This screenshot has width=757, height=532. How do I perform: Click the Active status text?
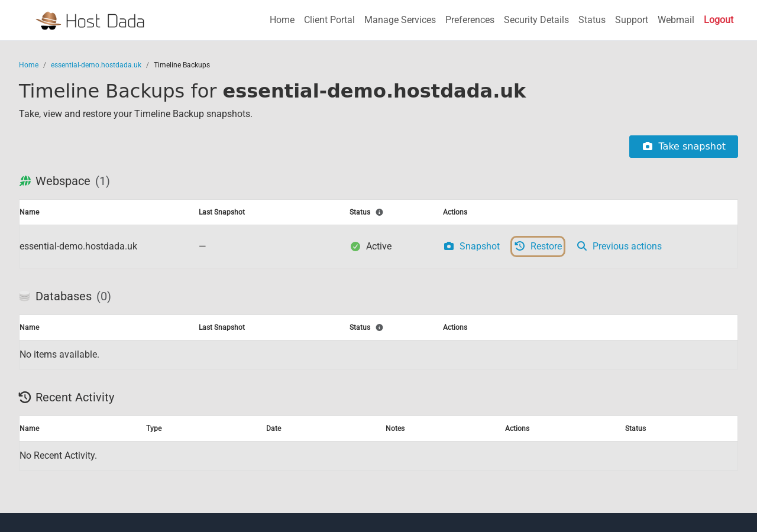[x=378, y=246]
